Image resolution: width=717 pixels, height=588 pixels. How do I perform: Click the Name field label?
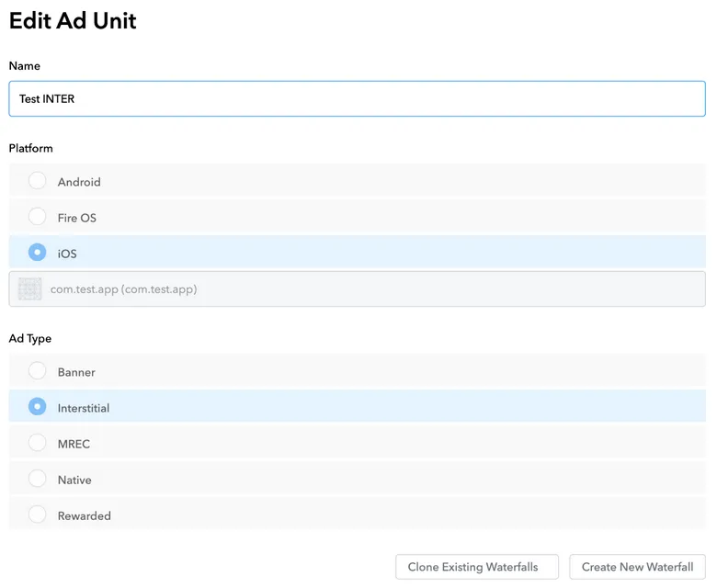pos(25,66)
